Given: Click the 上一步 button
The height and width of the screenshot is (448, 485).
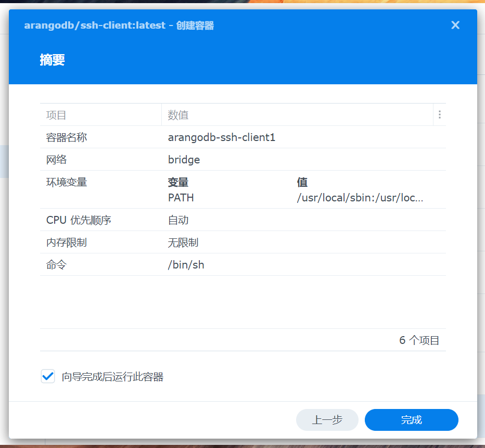Looking at the screenshot, I should point(327,420).
